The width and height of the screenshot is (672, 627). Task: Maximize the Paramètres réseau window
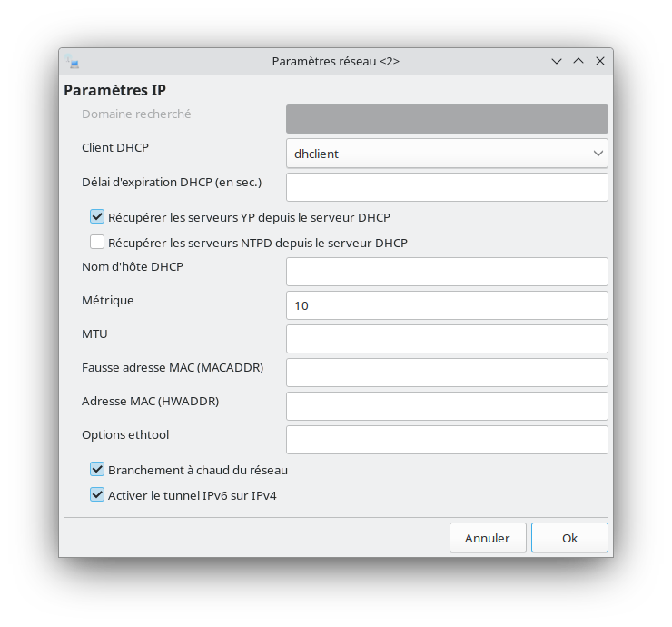pos(578,61)
